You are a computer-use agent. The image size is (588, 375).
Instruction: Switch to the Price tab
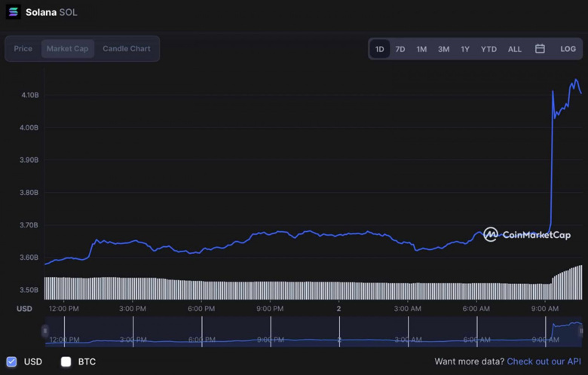tap(23, 49)
